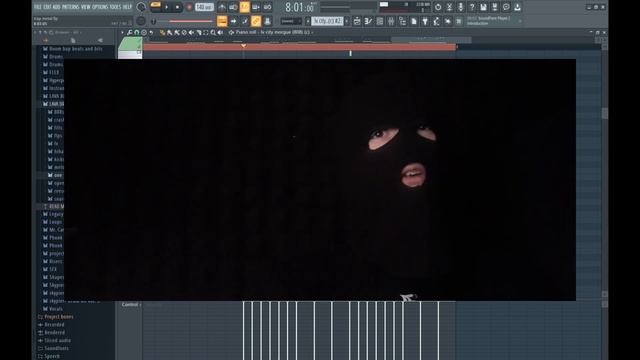The height and width of the screenshot is (360, 640).
Task: Select the piano roll paint brush tool
Action: [170, 32]
